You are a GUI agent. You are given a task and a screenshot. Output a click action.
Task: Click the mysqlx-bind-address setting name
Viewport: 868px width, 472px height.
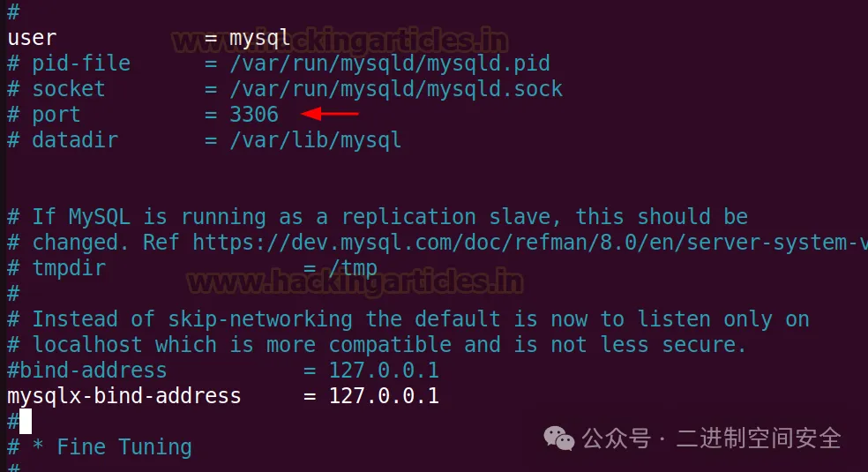click(124, 396)
